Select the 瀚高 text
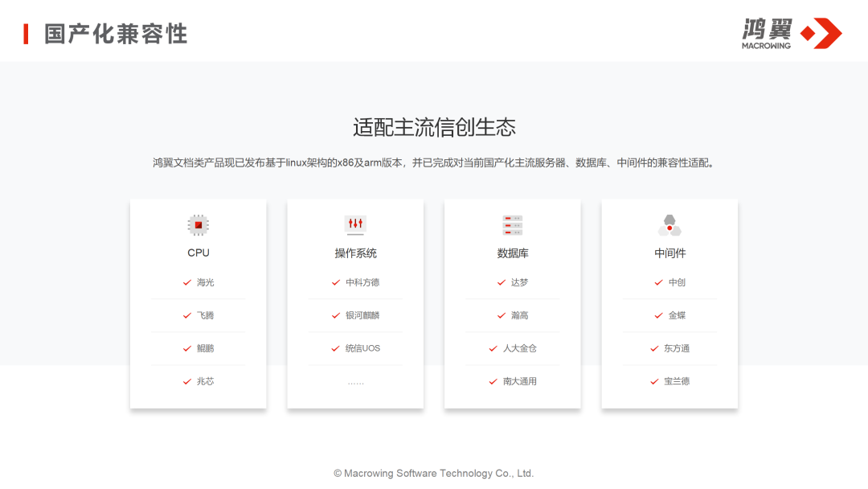 pyautogui.click(x=519, y=315)
